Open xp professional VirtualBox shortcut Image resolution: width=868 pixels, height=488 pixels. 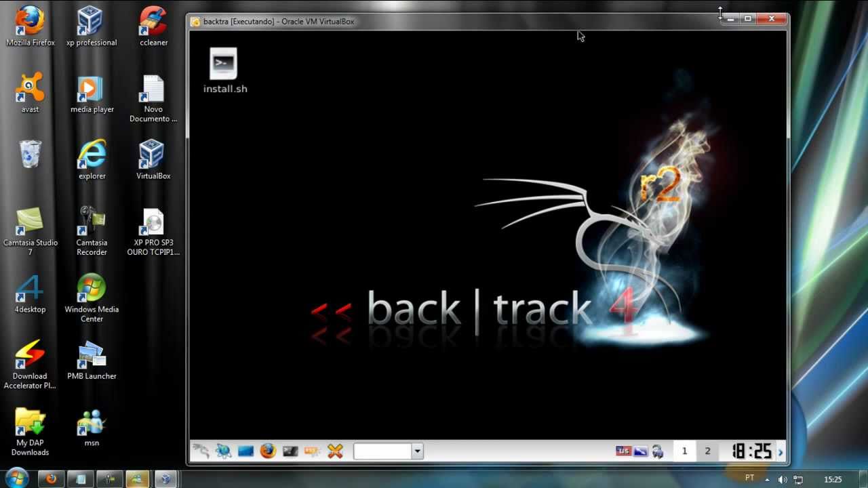pyautogui.click(x=92, y=27)
